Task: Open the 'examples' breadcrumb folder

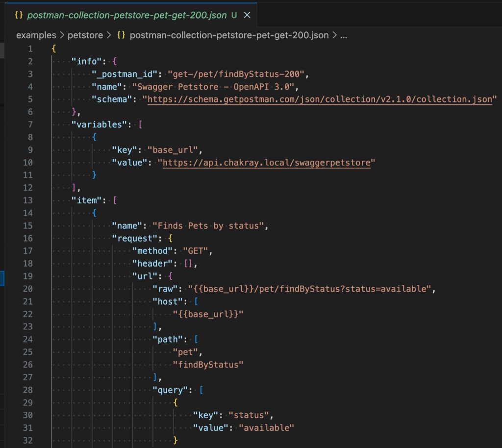Action: pos(35,35)
